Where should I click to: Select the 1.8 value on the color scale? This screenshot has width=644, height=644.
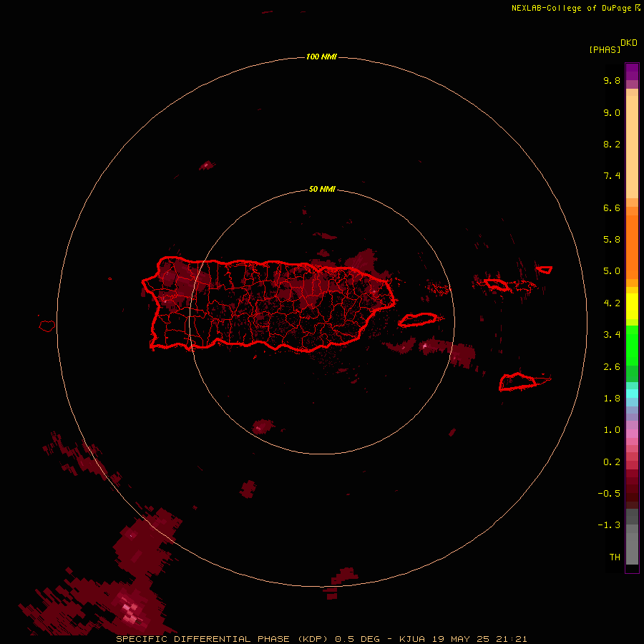click(612, 399)
